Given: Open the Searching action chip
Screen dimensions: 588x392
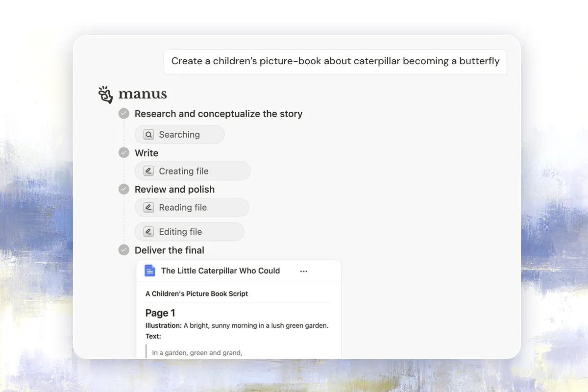Looking at the screenshot, I should [x=179, y=135].
